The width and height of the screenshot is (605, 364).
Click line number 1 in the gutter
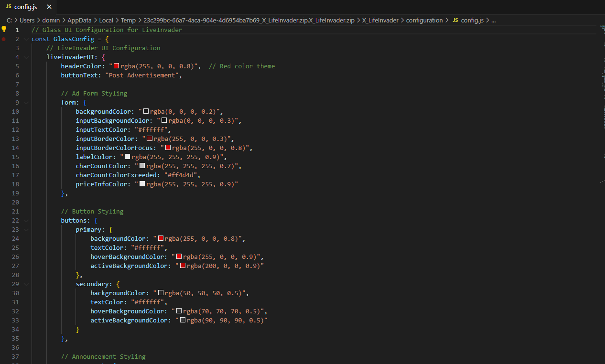pyautogui.click(x=17, y=30)
